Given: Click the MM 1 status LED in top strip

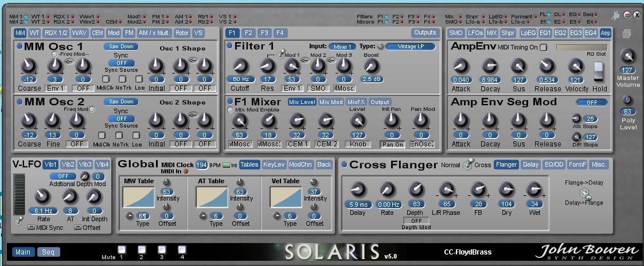Looking at the screenshot, I should (26, 17).
